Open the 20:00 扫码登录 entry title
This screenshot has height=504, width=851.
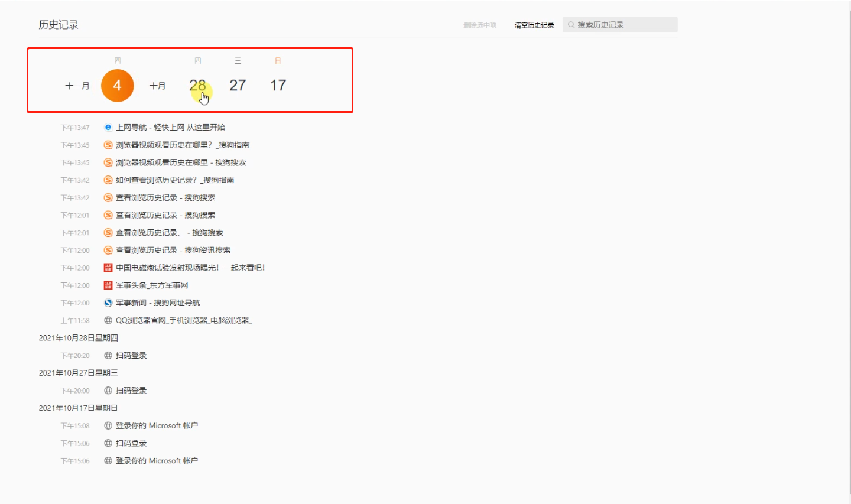pyautogui.click(x=131, y=391)
